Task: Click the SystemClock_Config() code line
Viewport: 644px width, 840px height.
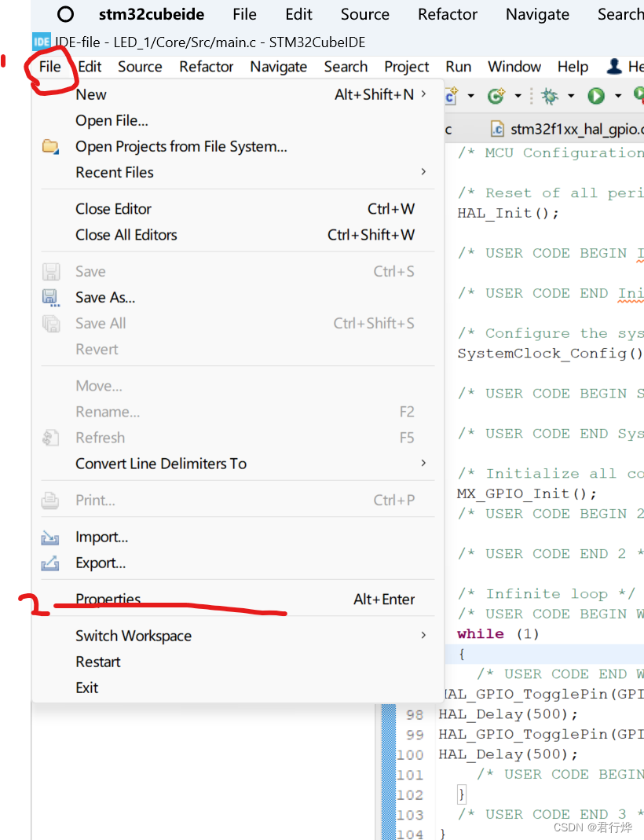Action: coord(550,354)
